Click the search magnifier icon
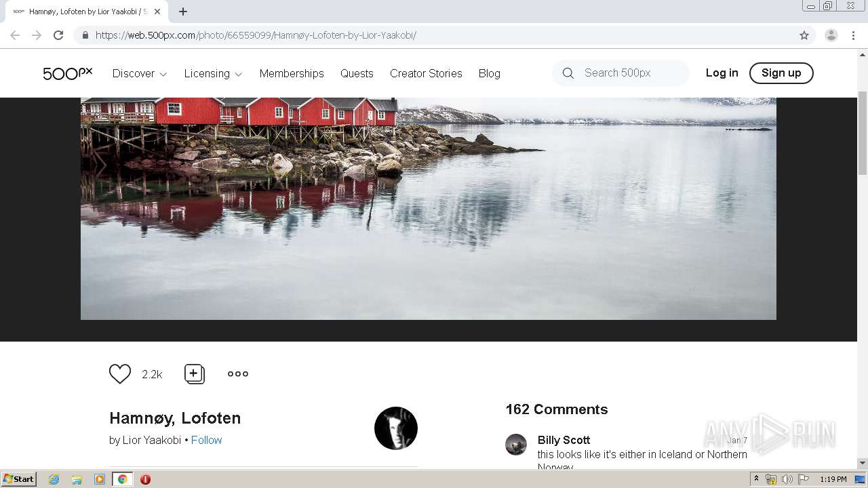The width and height of the screenshot is (868, 488). [568, 73]
